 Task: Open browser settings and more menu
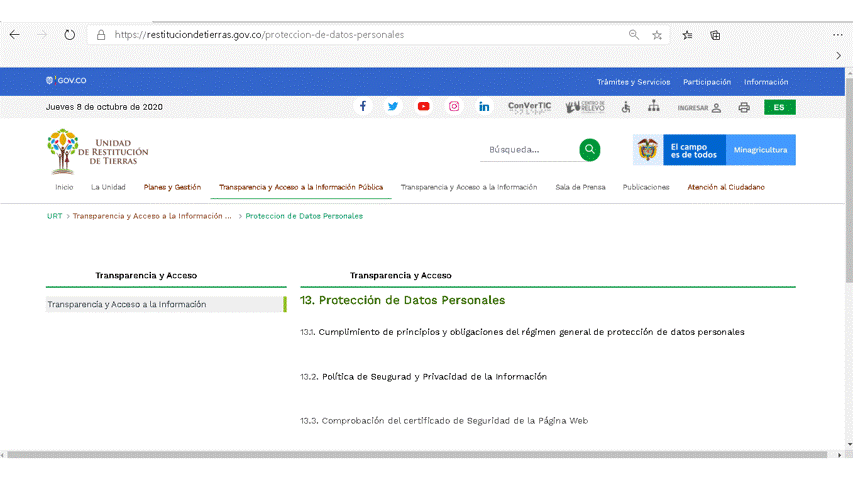tap(838, 35)
